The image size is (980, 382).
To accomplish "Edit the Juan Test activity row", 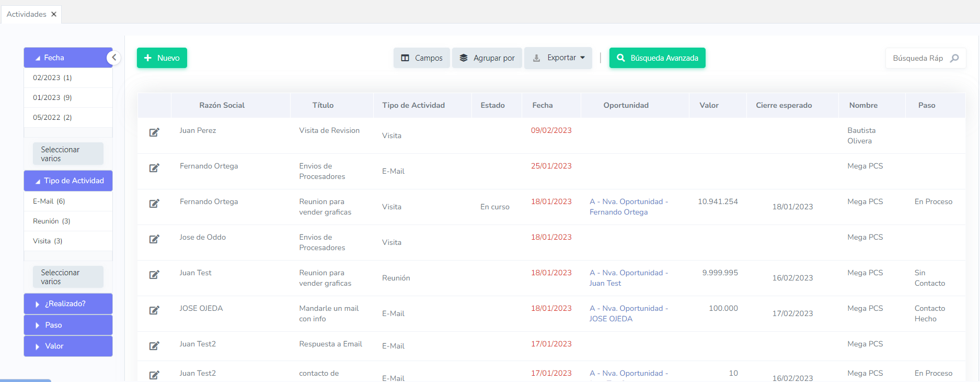I will (x=154, y=275).
